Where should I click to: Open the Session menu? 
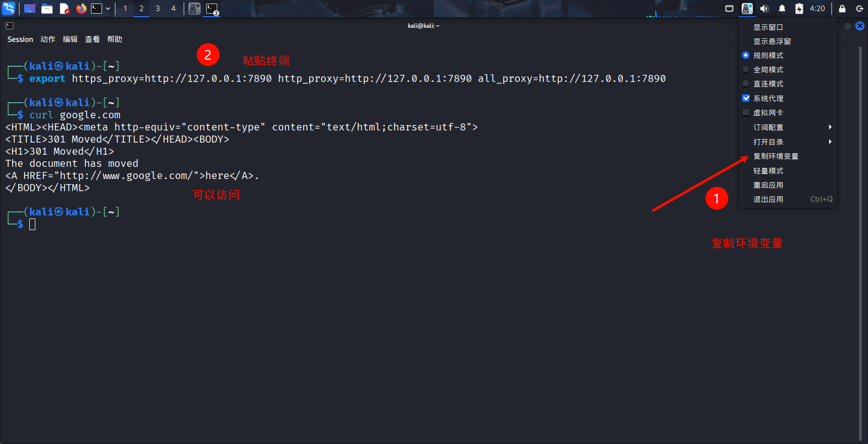(20, 39)
